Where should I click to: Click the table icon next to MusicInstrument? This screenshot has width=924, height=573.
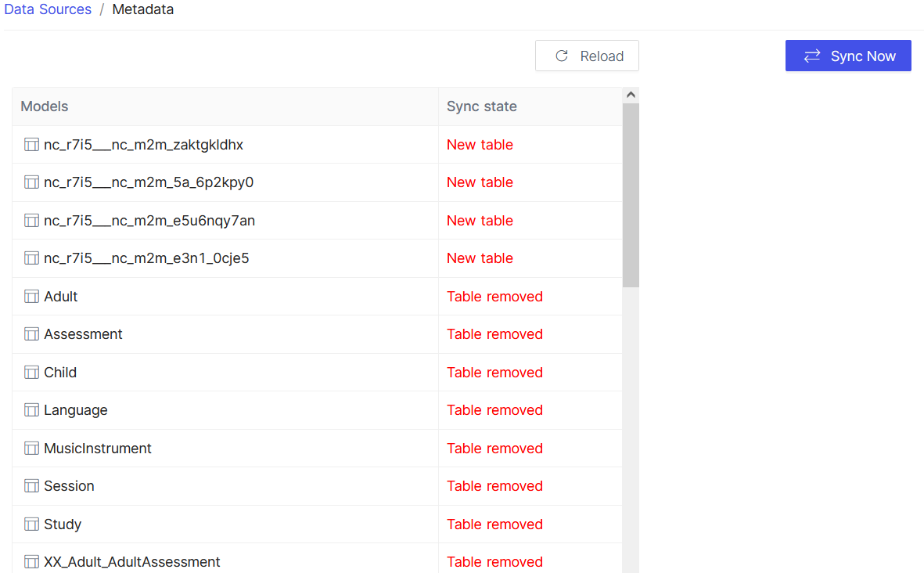[31, 448]
